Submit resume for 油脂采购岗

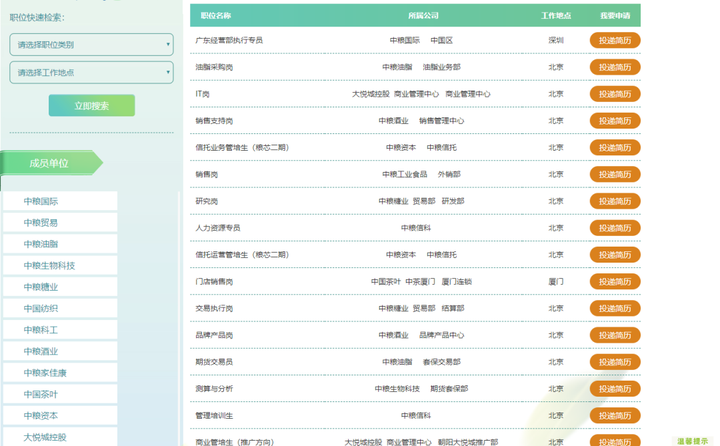coord(615,67)
